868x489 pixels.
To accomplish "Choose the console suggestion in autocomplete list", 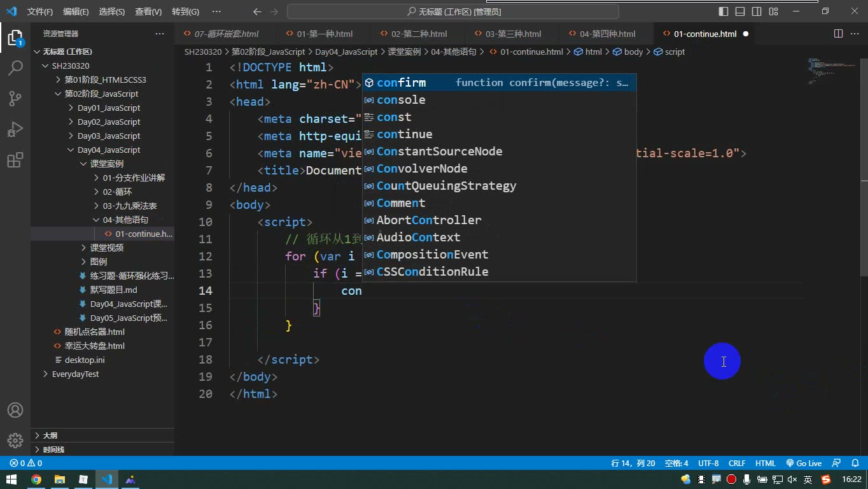I will coord(500,100).
